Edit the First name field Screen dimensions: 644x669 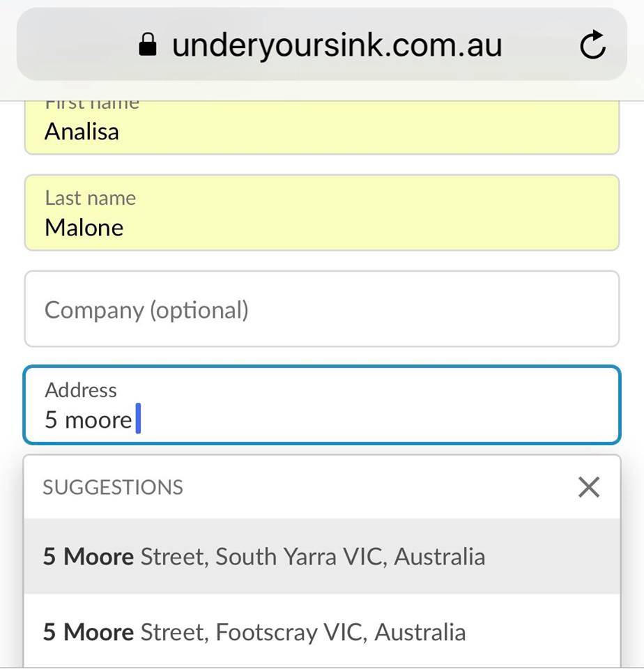(322, 127)
